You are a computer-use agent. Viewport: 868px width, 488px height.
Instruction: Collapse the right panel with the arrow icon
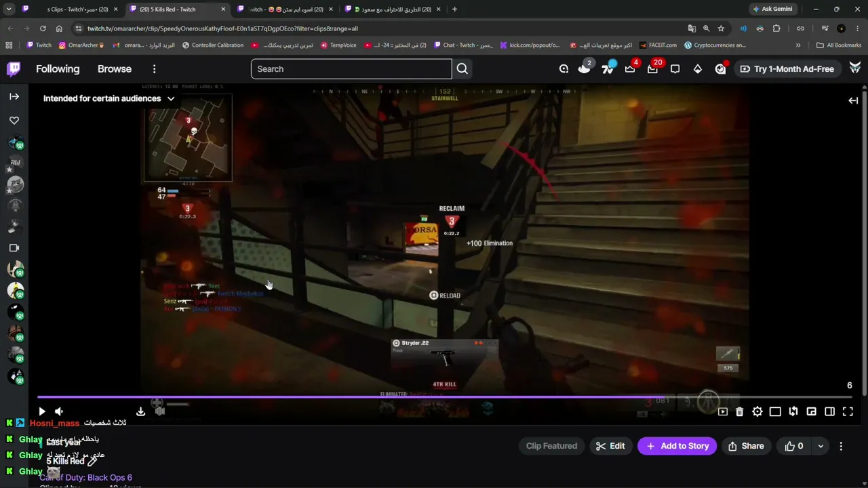point(853,100)
